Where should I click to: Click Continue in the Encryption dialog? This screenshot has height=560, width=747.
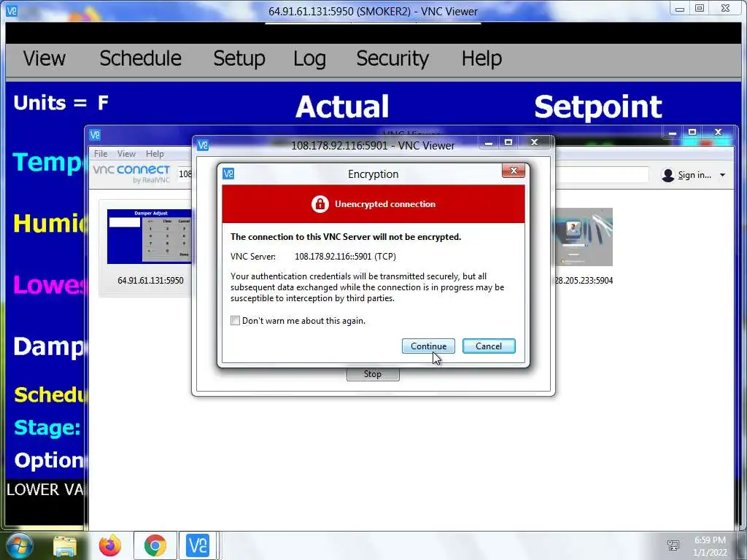click(428, 346)
